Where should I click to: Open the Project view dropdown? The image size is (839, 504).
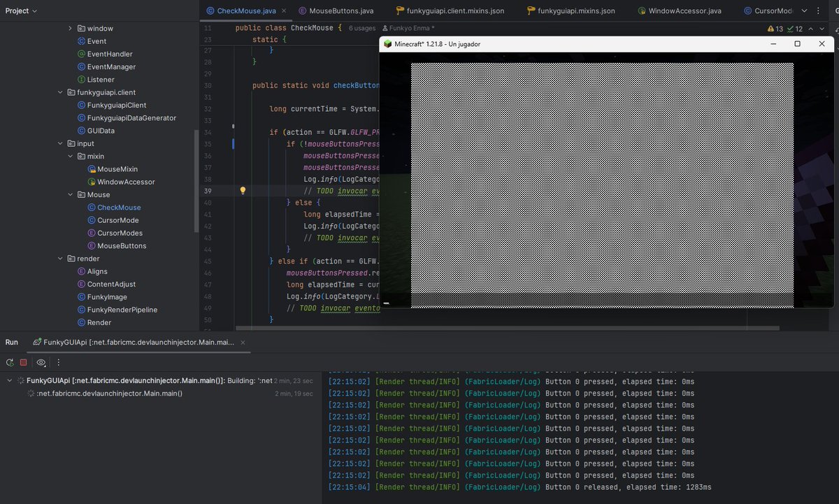21,10
